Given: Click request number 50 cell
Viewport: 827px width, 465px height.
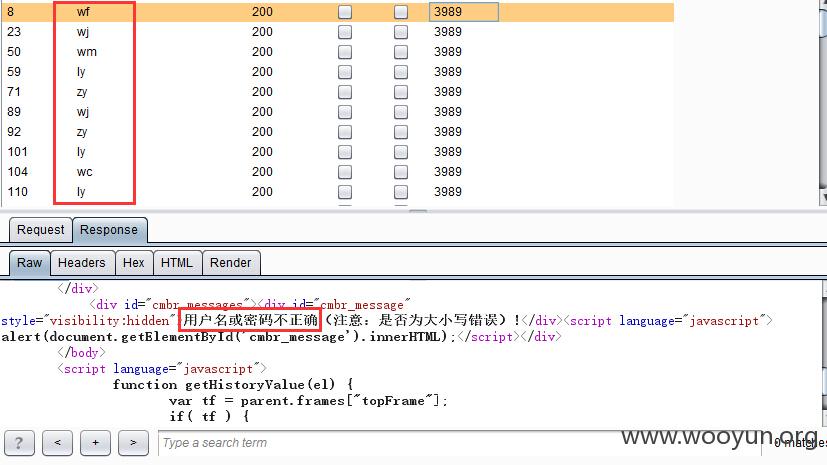Looking at the screenshot, I should click(x=14, y=52).
